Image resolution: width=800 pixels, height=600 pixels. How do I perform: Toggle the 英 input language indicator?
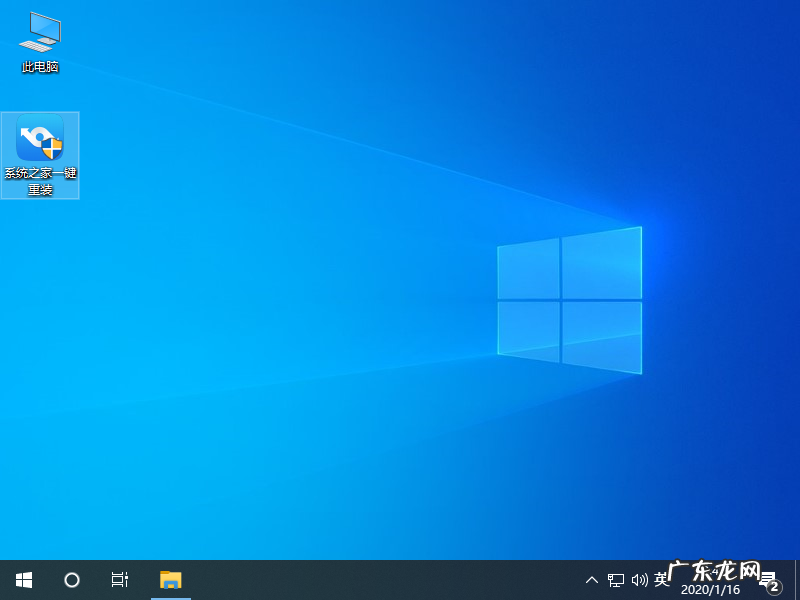click(661, 579)
